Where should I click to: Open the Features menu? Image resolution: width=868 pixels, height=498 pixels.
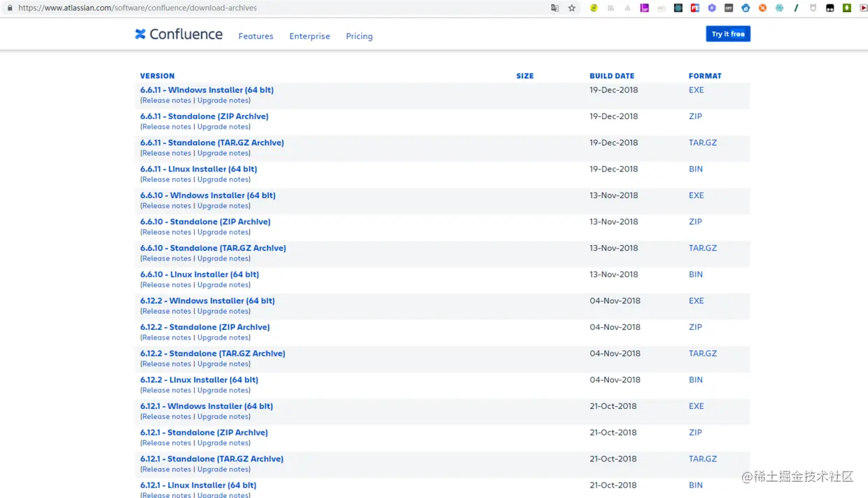(255, 36)
